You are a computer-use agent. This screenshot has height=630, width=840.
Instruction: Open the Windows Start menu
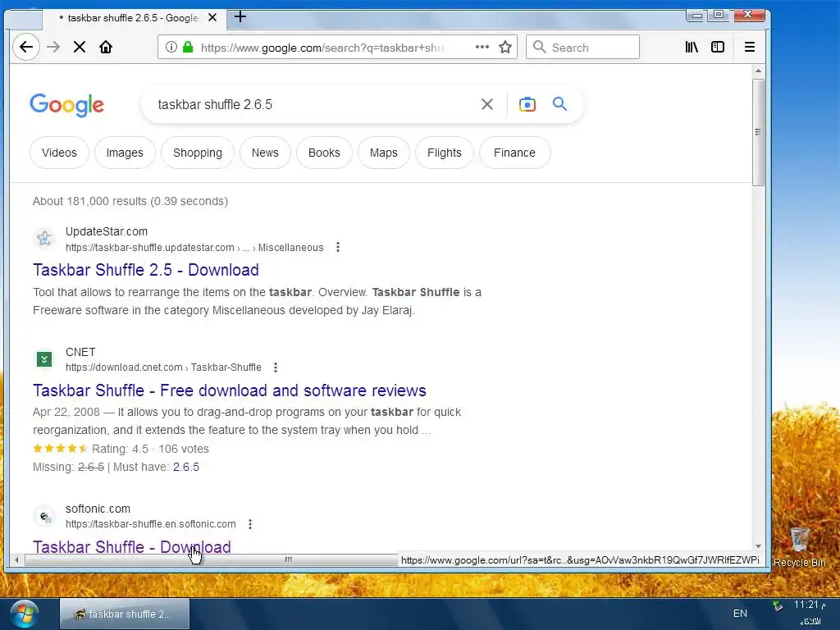pos(24,614)
